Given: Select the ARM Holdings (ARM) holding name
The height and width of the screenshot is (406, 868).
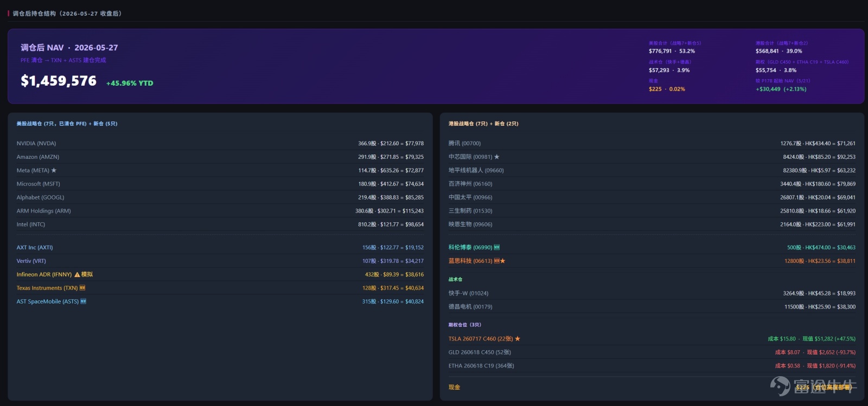Looking at the screenshot, I should tap(43, 211).
